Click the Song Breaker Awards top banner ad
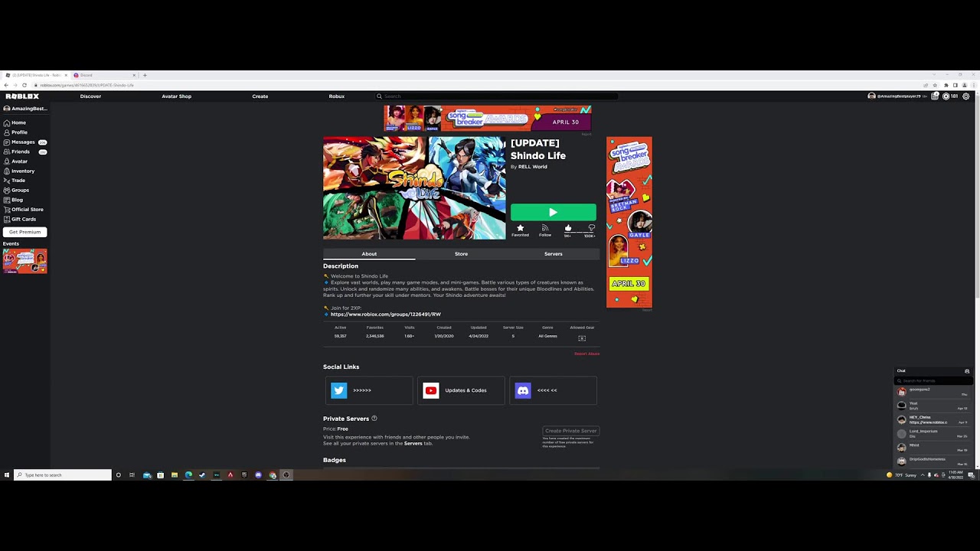Image resolution: width=980 pixels, height=551 pixels. click(x=488, y=119)
